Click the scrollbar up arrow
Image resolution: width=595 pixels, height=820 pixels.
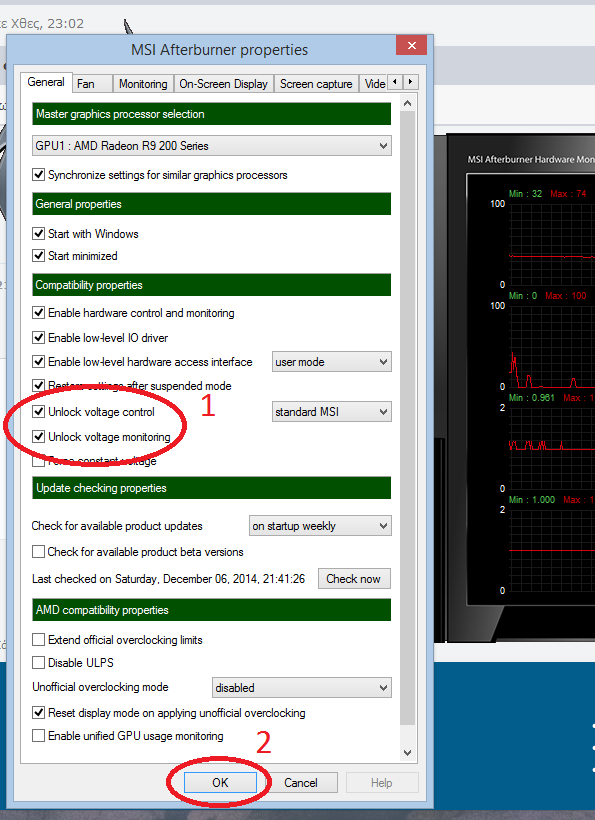coord(408,104)
